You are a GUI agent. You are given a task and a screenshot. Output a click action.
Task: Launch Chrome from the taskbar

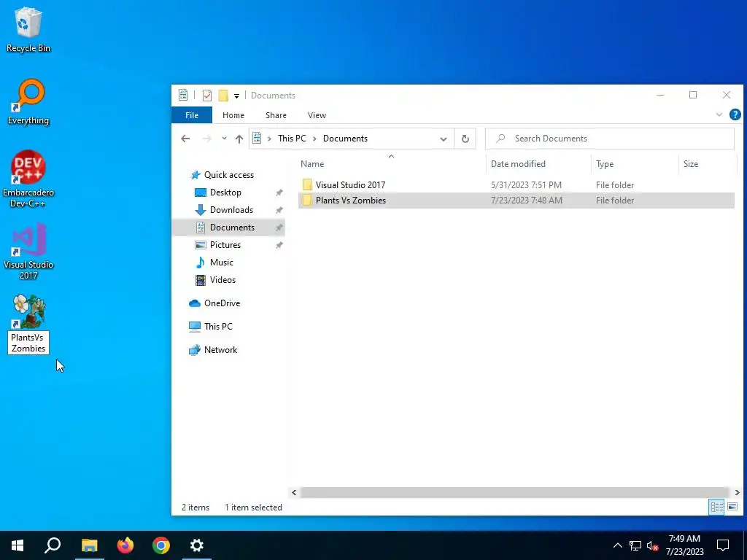click(161, 545)
